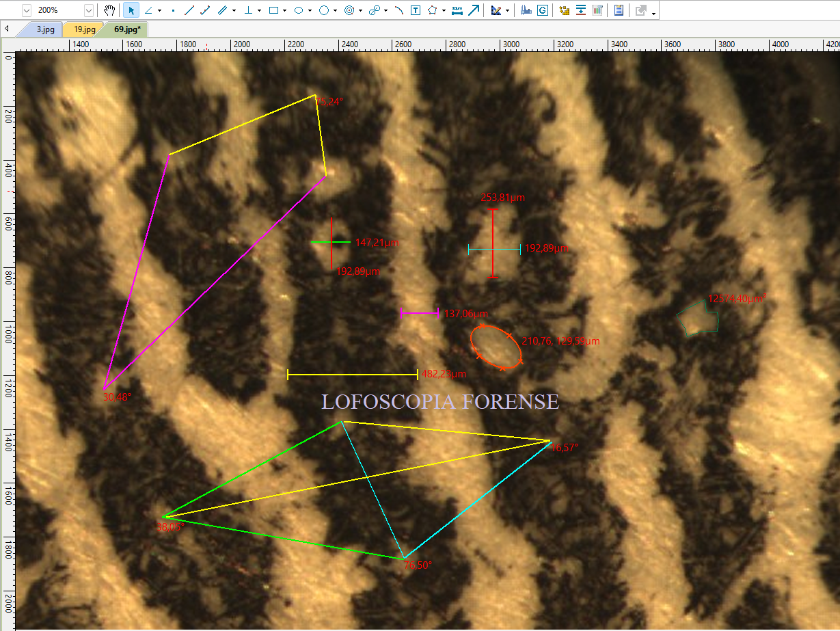840x631 pixels.
Task: Click the caliper measurement icon
Action: 526,10
